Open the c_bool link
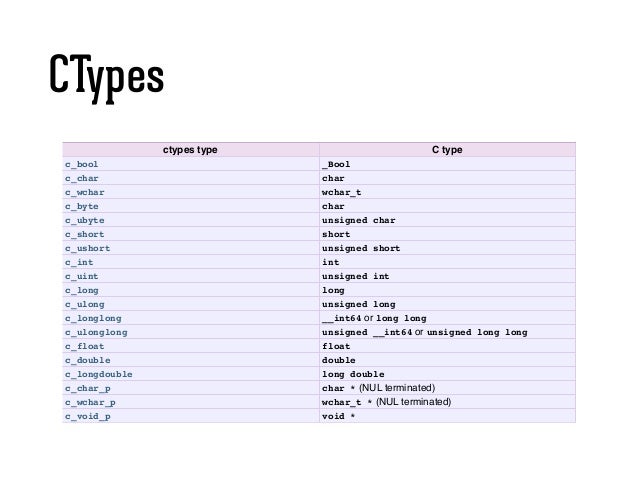The width and height of the screenshot is (638, 479). (81, 164)
